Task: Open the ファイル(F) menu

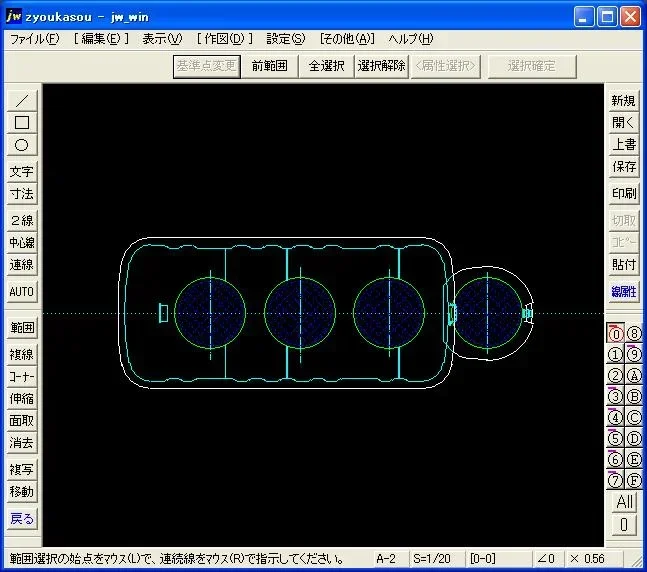Action: point(35,39)
